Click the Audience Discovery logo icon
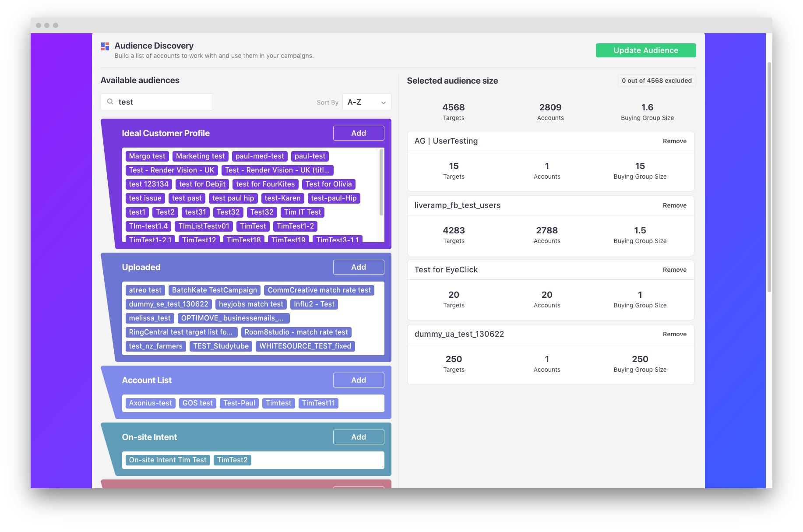Image resolution: width=803 pixels, height=532 pixels. point(105,46)
